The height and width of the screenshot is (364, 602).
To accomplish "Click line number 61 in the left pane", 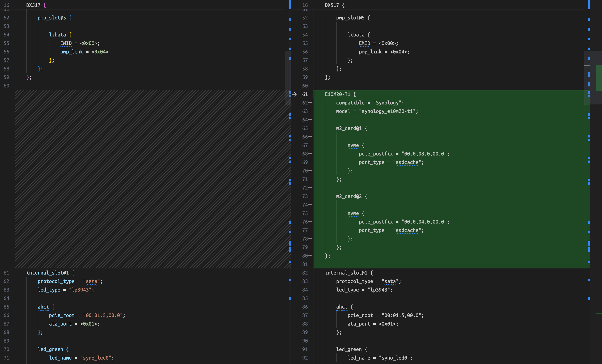I will [x=6, y=273].
